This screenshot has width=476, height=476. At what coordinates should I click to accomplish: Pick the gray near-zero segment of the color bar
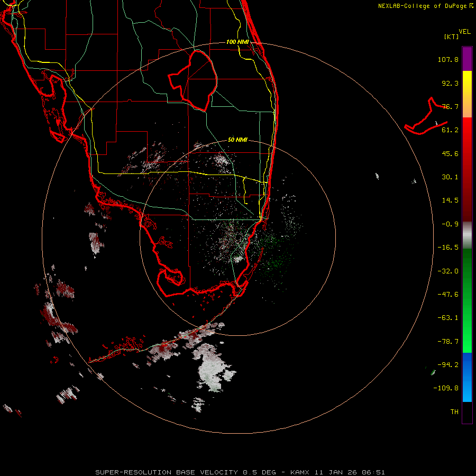[467, 235]
